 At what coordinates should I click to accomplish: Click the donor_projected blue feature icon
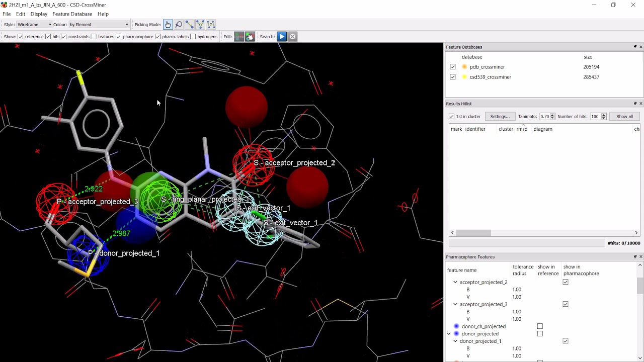coord(457,334)
